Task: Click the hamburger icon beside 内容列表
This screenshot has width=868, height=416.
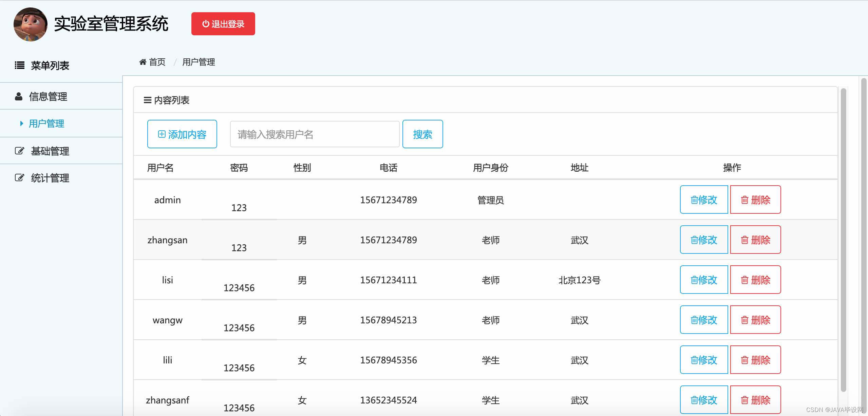Action: [147, 100]
